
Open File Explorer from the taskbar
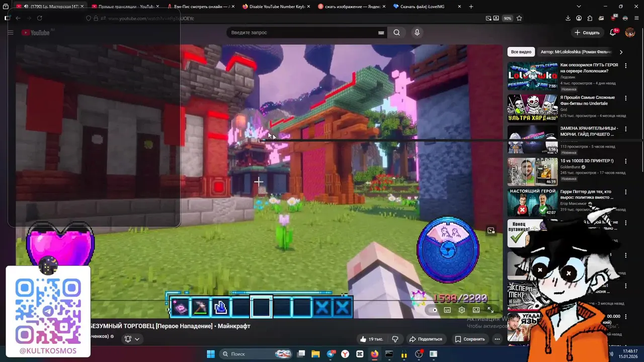pyautogui.click(x=315, y=354)
